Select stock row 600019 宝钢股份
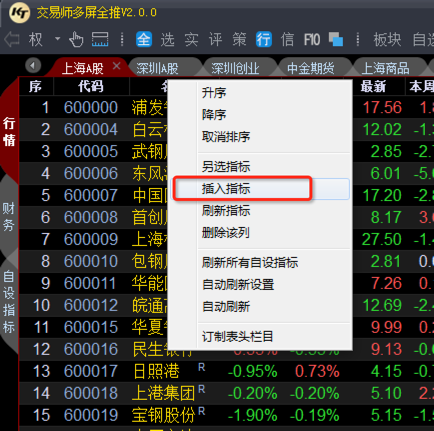Screen dimensions: 434x431 pos(227,415)
